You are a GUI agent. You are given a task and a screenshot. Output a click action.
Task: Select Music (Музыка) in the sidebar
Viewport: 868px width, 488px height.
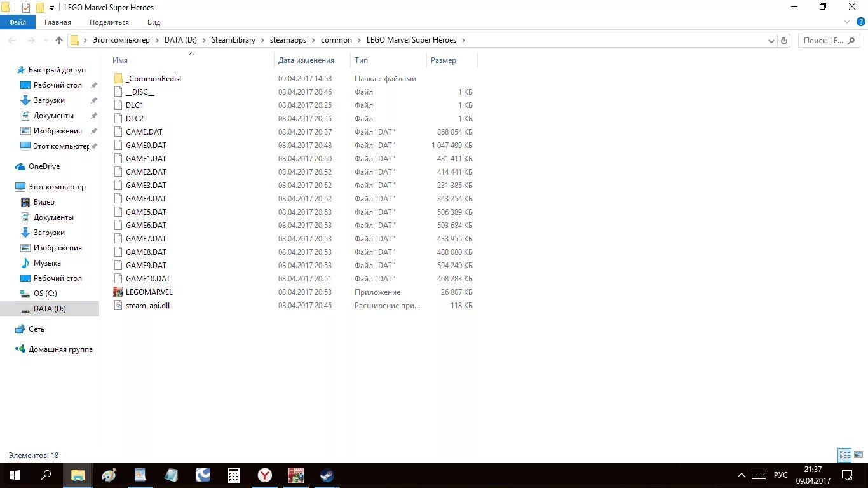tap(47, 263)
